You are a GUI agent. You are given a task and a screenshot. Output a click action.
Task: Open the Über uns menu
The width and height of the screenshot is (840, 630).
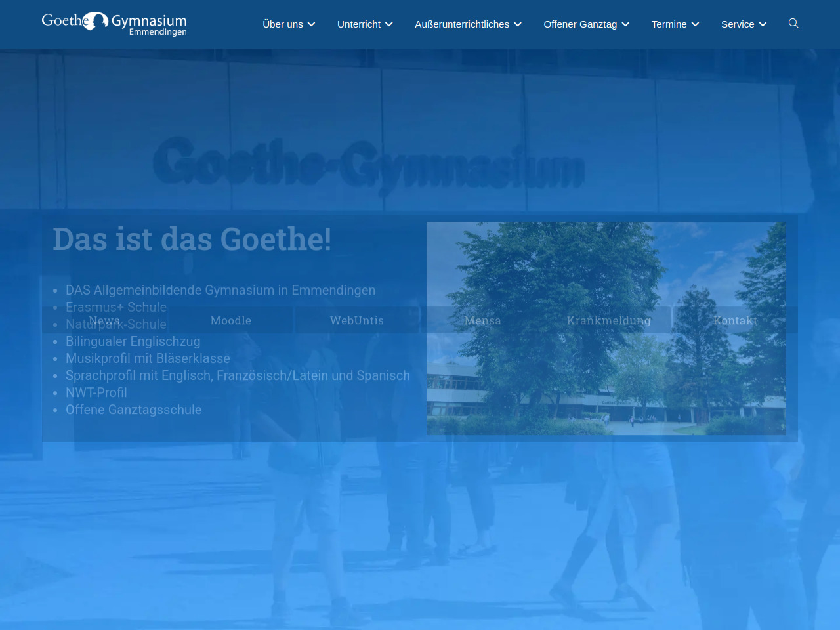coord(282,24)
